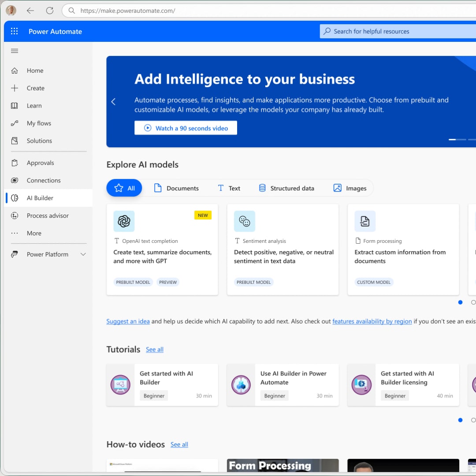
Task: Open Connections in the sidebar
Action: pos(43,180)
